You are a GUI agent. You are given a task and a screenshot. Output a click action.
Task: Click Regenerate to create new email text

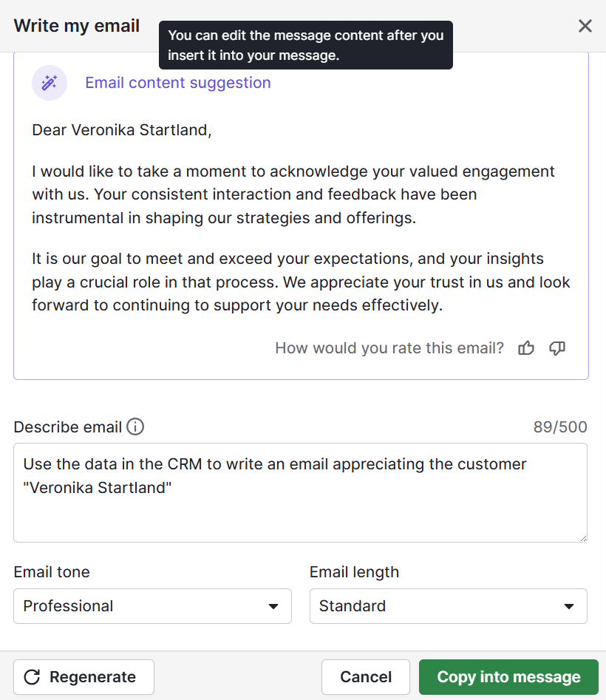[84, 676]
